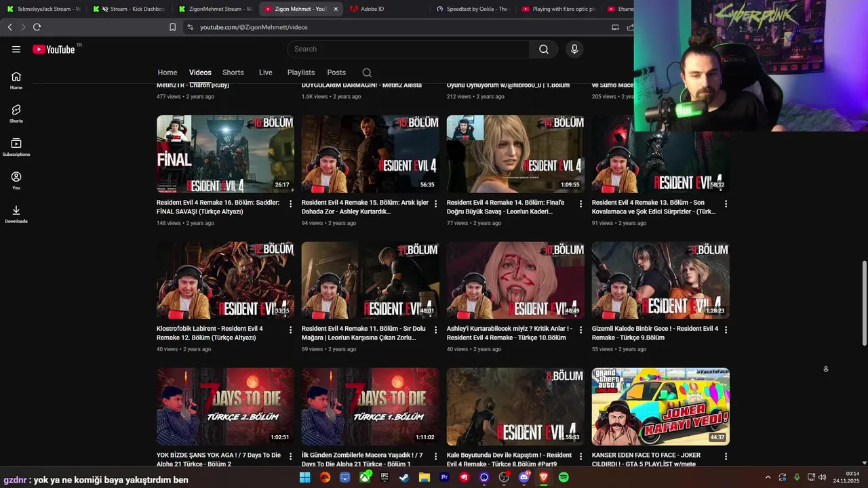Open Shorts from the left sidebar

(16, 114)
